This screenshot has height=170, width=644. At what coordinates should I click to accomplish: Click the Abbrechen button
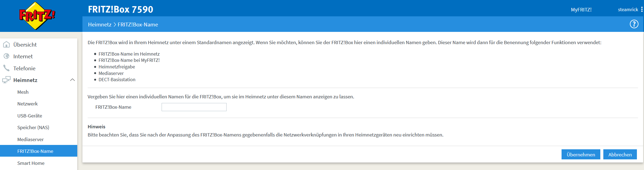click(x=620, y=154)
